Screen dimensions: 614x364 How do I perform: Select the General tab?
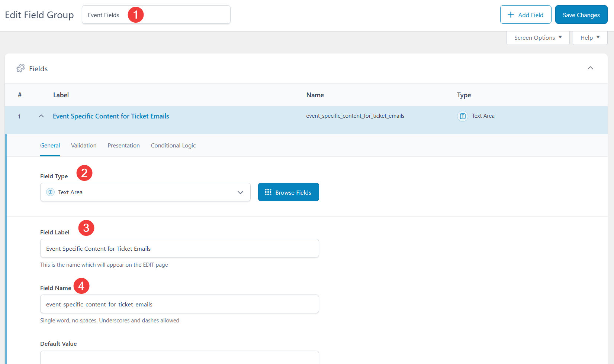(50, 146)
